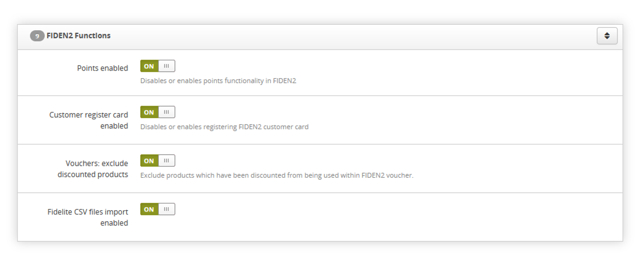Click down arrow of the panel collapse button

coord(607,38)
